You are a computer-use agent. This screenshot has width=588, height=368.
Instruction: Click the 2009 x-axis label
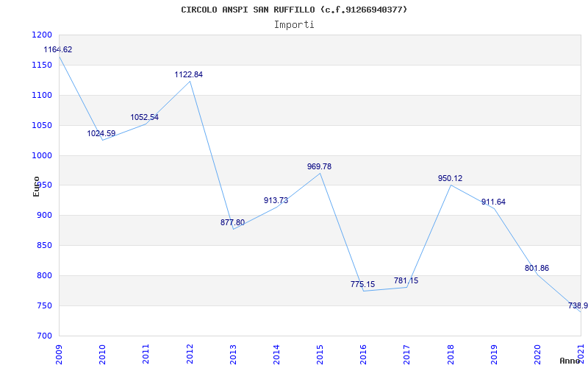pyautogui.click(x=59, y=354)
